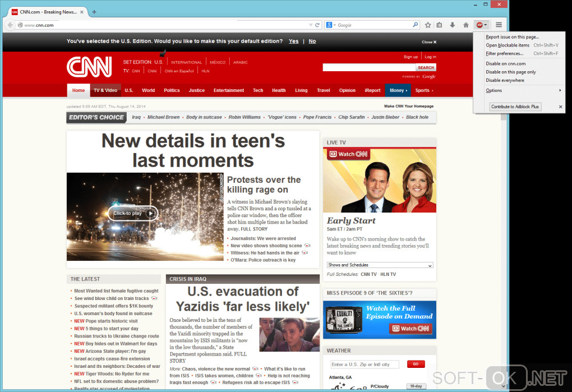Switch to INTERNATIONAL edition

click(186, 62)
